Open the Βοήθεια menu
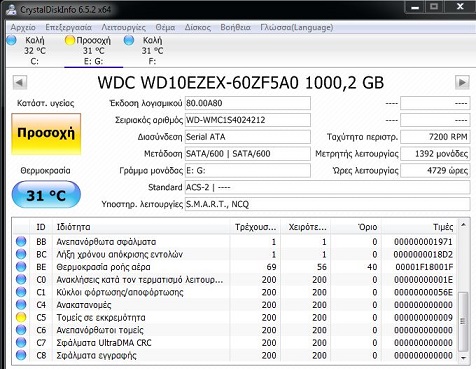Image resolution: width=476 pixels, height=369 pixels. (235, 27)
